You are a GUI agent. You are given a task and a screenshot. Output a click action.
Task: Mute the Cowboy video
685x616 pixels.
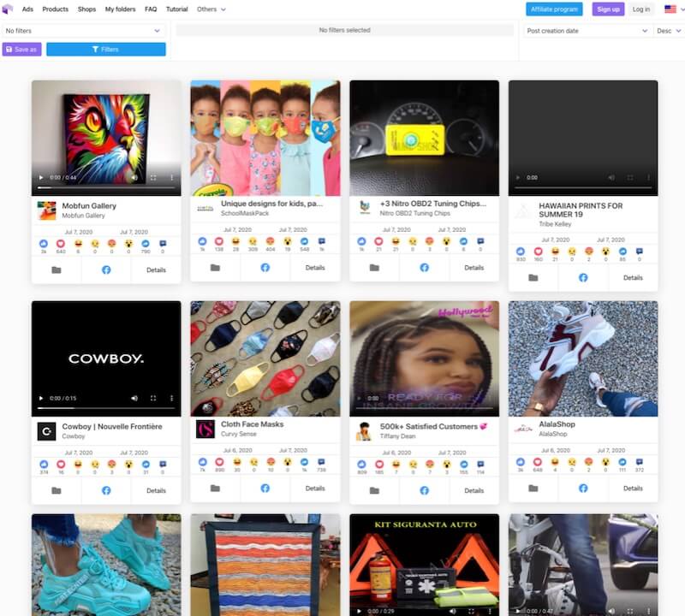(x=134, y=398)
